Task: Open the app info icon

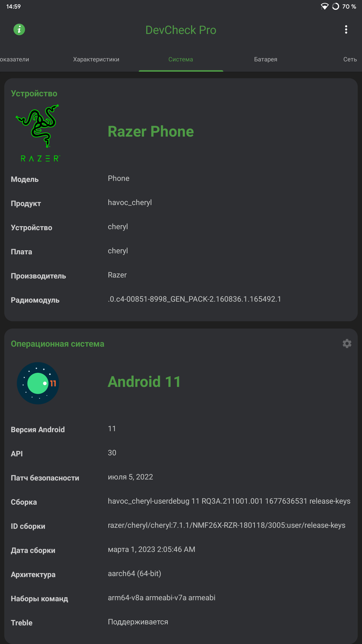Action: pos(19,29)
